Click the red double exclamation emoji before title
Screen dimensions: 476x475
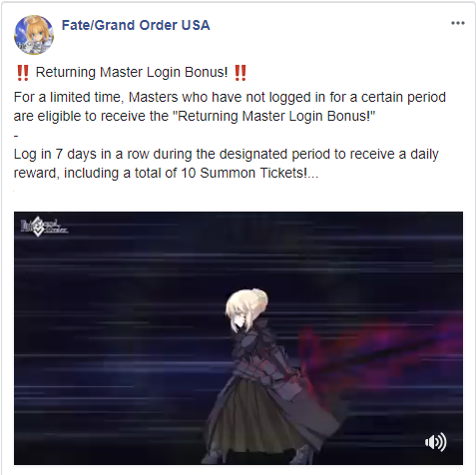pos(23,73)
